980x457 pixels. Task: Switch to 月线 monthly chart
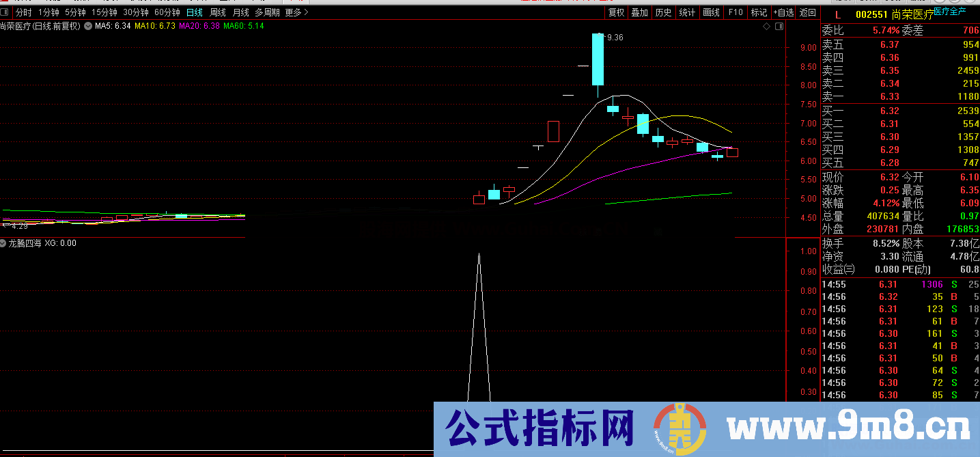click(x=241, y=12)
